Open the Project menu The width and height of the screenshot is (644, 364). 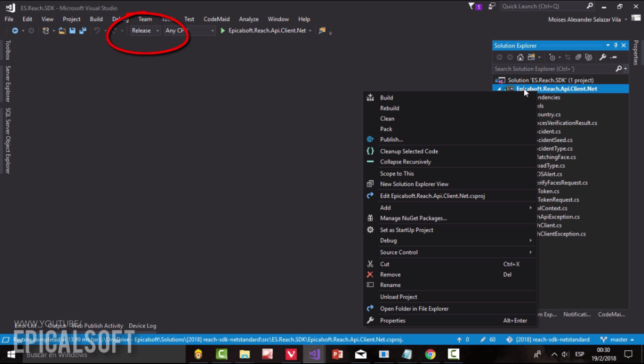pos(72,19)
